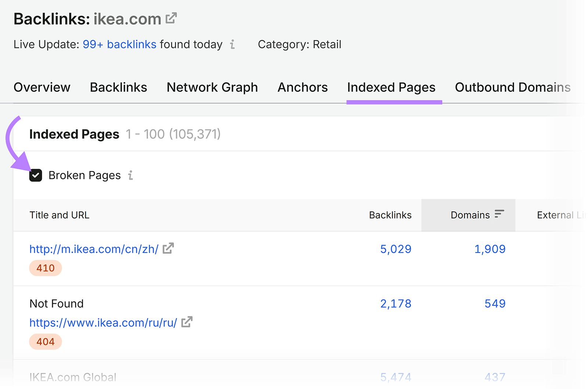Sort by the Backlinks column header
This screenshot has height=389, width=588.
(x=390, y=215)
